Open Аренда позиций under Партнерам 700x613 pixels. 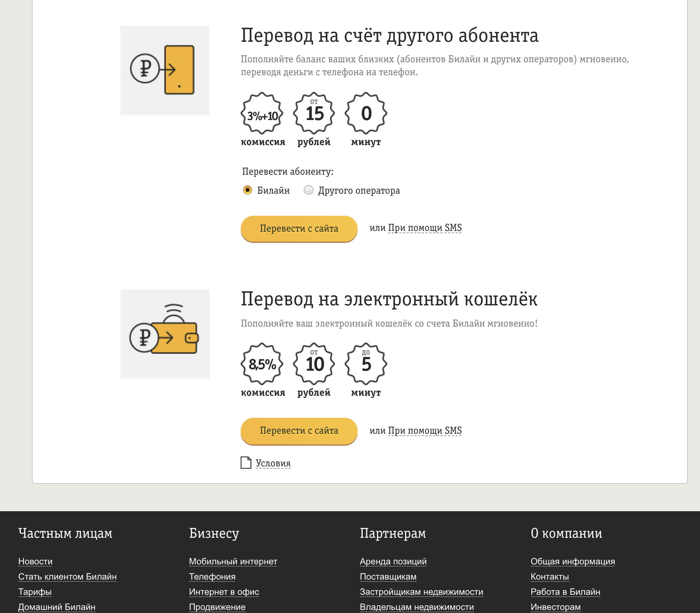coord(393,561)
